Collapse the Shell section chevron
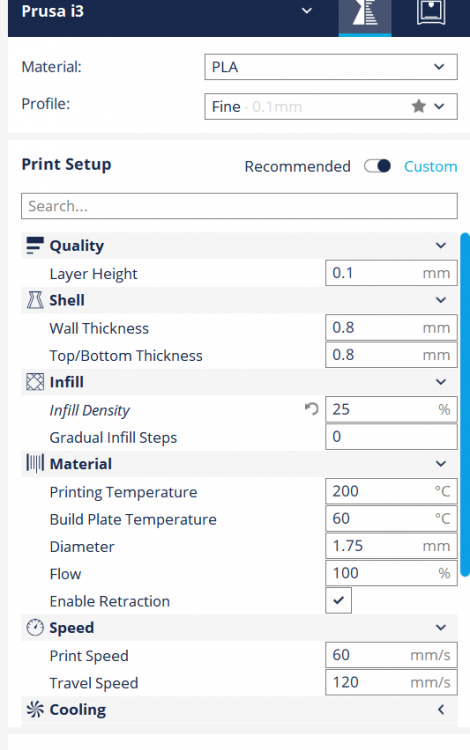This screenshot has height=750, width=470. (440, 300)
